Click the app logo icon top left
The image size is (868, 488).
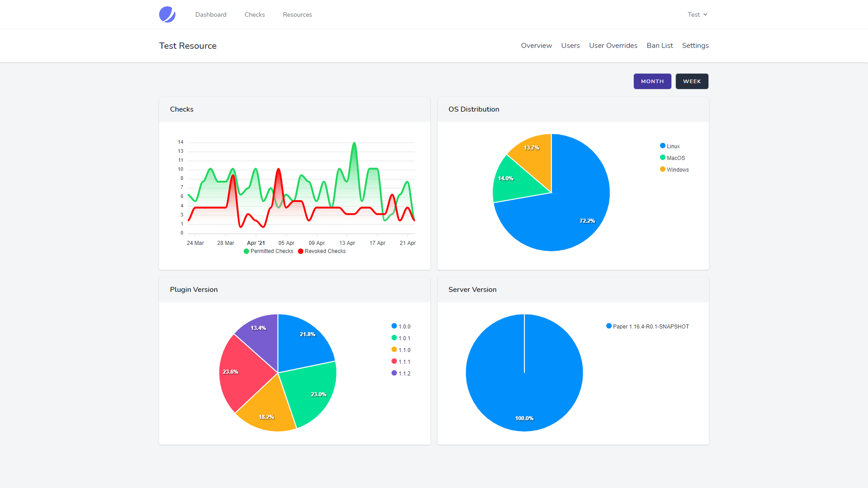(167, 14)
